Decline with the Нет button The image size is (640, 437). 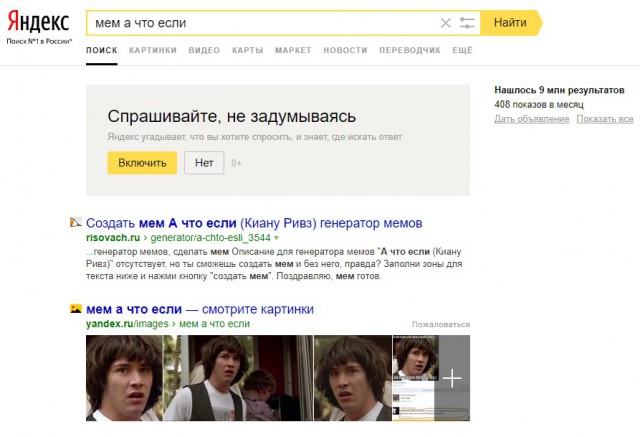tap(204, 162)
